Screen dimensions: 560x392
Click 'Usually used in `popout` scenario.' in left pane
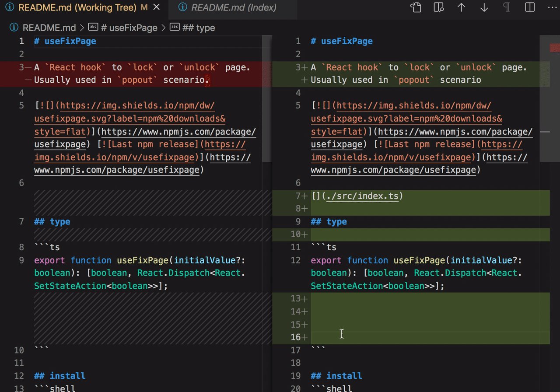(122, 80)
